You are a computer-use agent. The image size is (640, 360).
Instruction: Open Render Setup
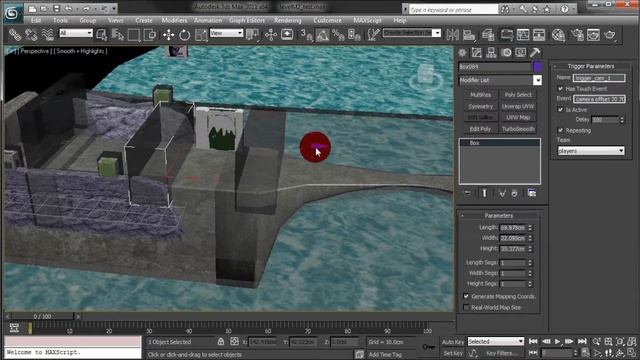click(x=577, y=35)
